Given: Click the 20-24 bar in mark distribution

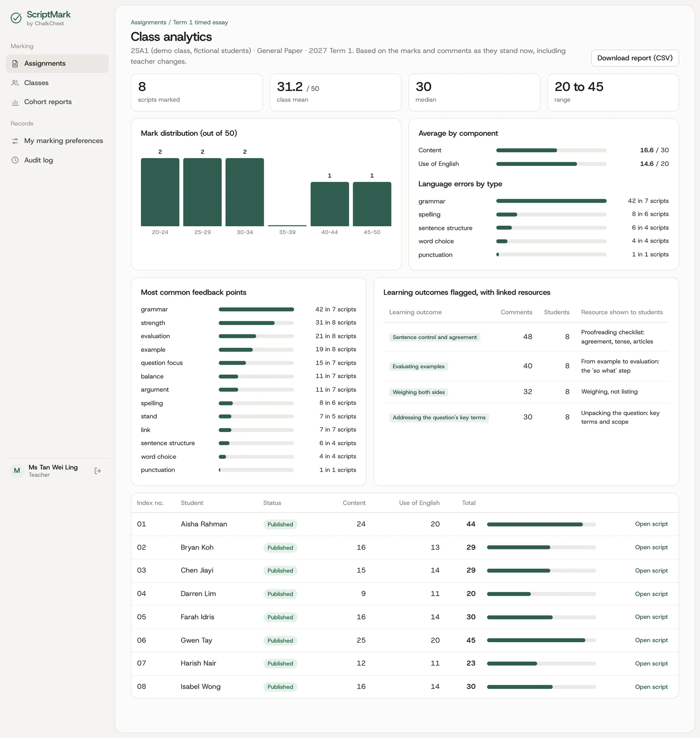Looking at the screenshot, I should point(160,192).
